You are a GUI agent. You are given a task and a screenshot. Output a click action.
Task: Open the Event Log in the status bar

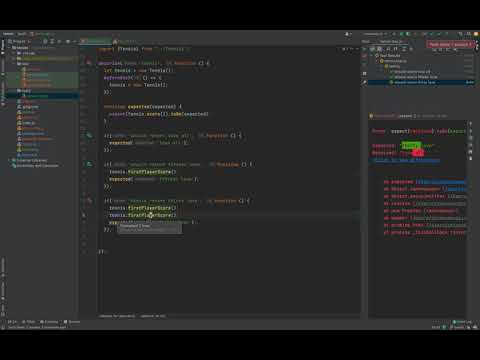462,322
